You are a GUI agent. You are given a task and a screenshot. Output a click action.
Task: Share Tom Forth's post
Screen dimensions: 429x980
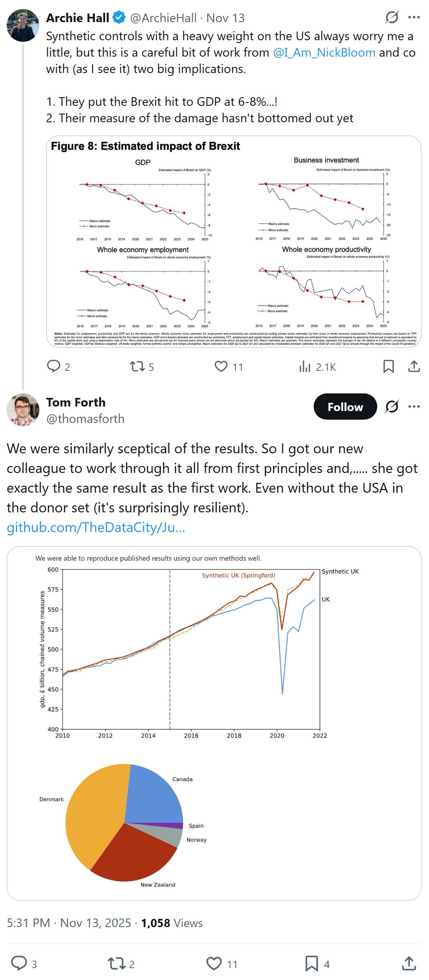click(x=409, y=964)
